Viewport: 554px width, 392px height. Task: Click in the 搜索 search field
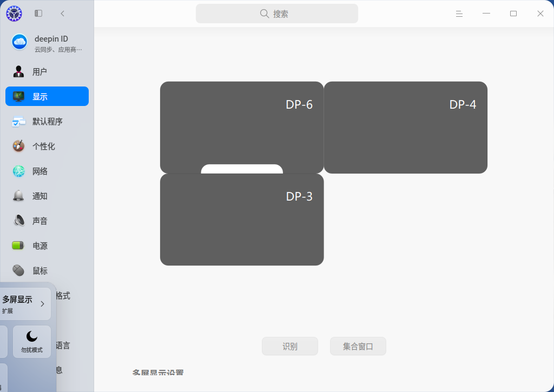(277, 14)
